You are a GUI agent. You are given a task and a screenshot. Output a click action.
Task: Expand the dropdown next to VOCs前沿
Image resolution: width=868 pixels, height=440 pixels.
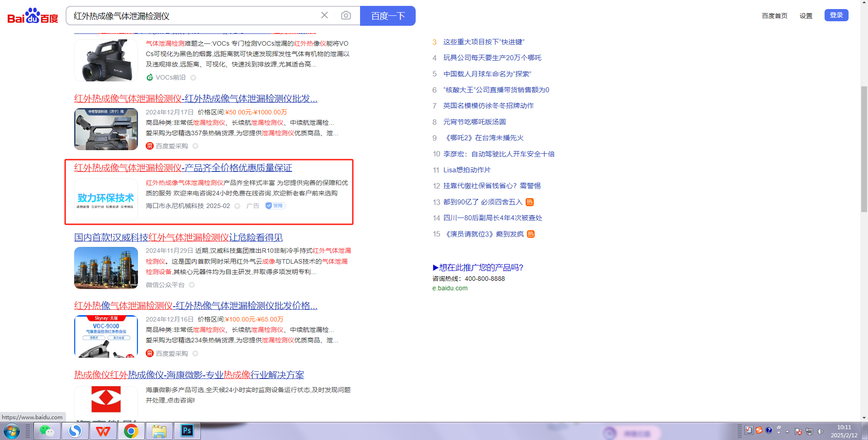click(x=193, y=78)
